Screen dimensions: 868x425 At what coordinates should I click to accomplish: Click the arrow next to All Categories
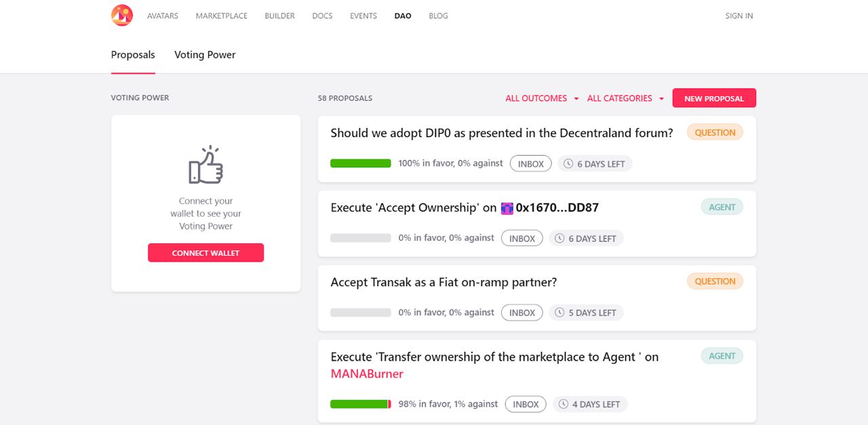[x=661, y=99]
